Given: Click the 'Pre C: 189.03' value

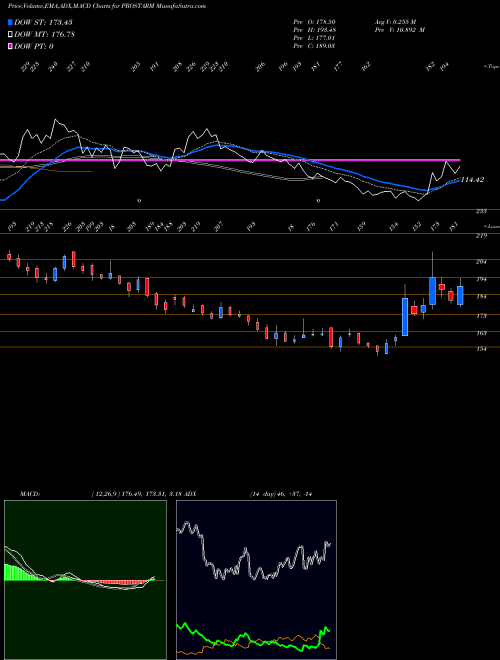Looking at the screenshot, I should click(314, 46).
